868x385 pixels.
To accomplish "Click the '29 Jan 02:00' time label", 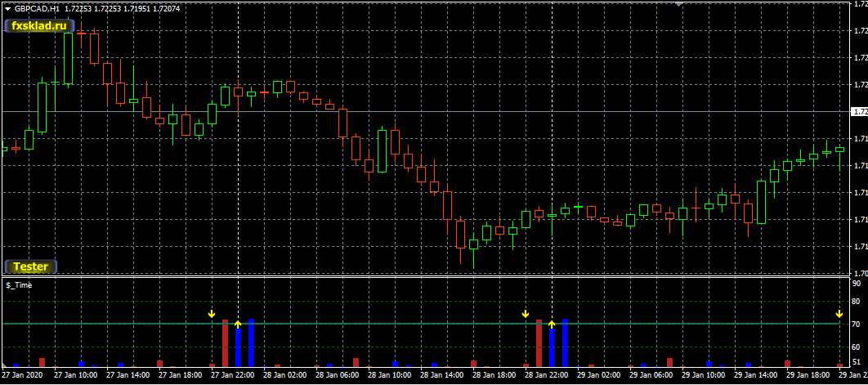I will click(x=598, y=374).
